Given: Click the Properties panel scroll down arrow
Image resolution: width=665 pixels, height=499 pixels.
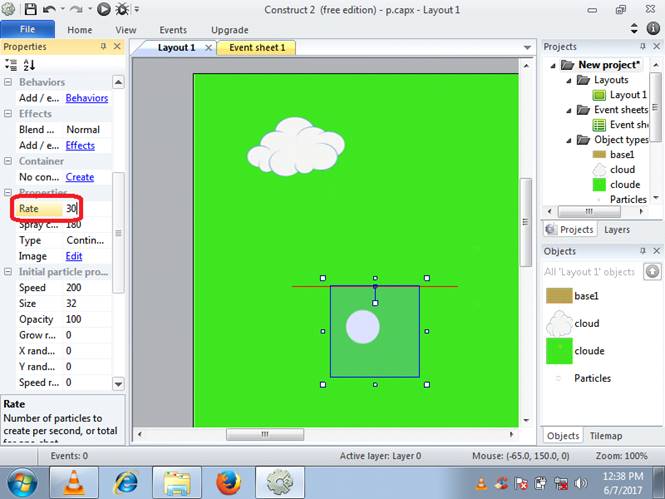Looking at the screenshot, I should pos(118,384).
